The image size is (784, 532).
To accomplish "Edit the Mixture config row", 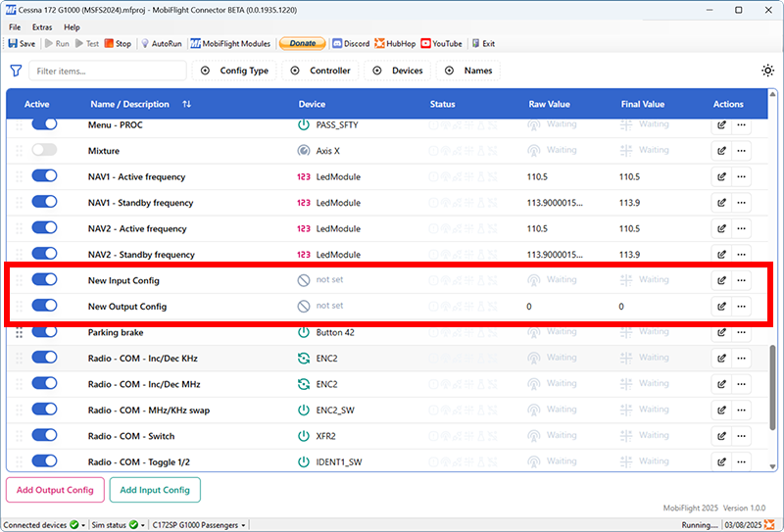I will (721, 151).
